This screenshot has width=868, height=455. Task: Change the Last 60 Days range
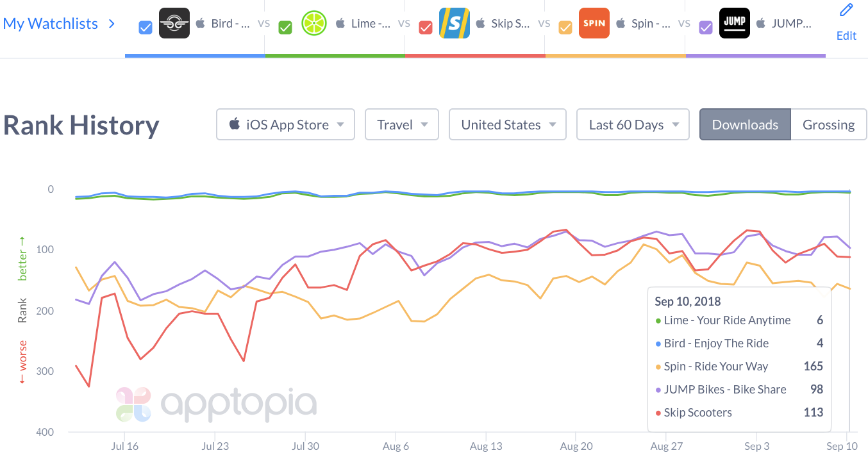tap(633, 124)
